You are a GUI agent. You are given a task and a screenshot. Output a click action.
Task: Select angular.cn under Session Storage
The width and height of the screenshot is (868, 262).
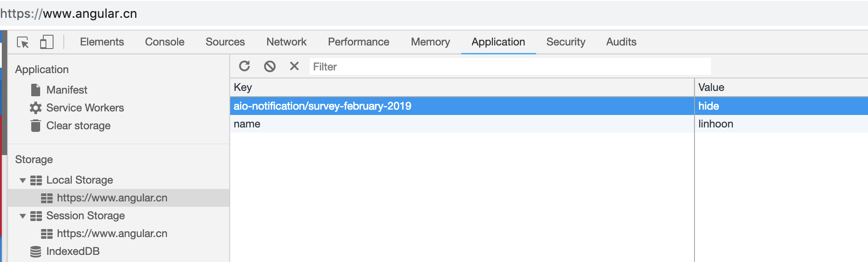click(112, 233)
